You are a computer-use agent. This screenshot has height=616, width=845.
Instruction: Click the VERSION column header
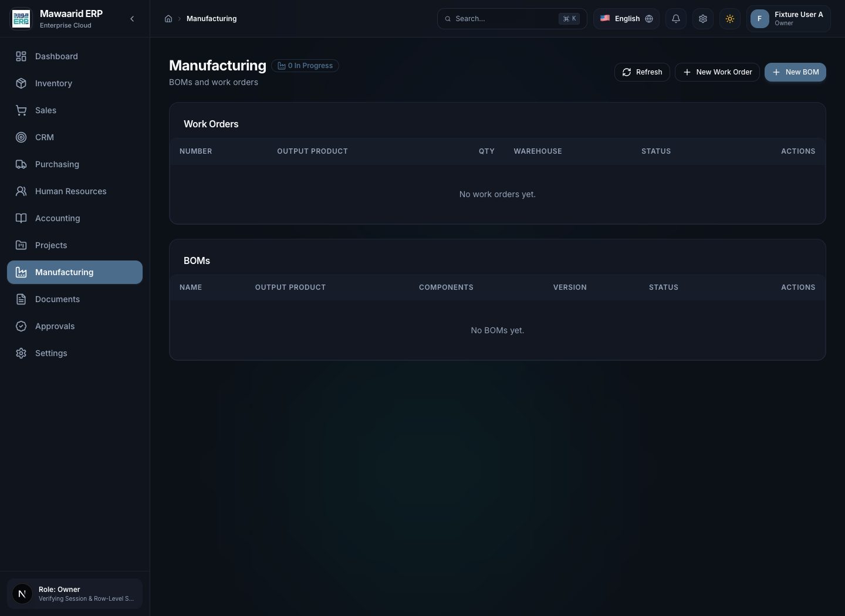tap(570, 287)
